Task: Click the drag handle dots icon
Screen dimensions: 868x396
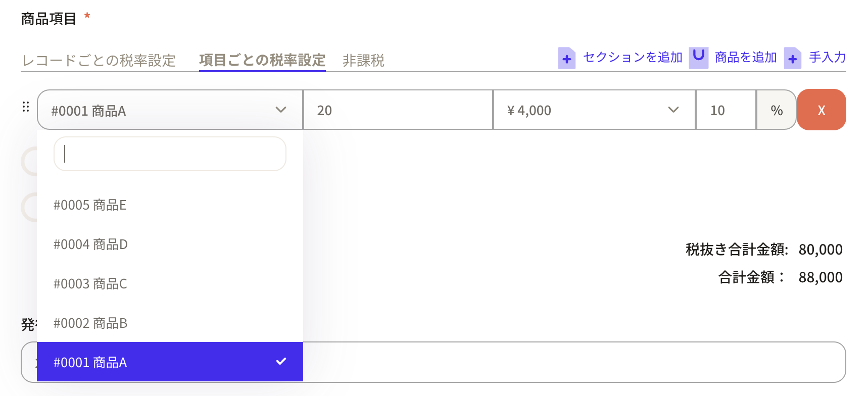Action: tap(26, 107)
